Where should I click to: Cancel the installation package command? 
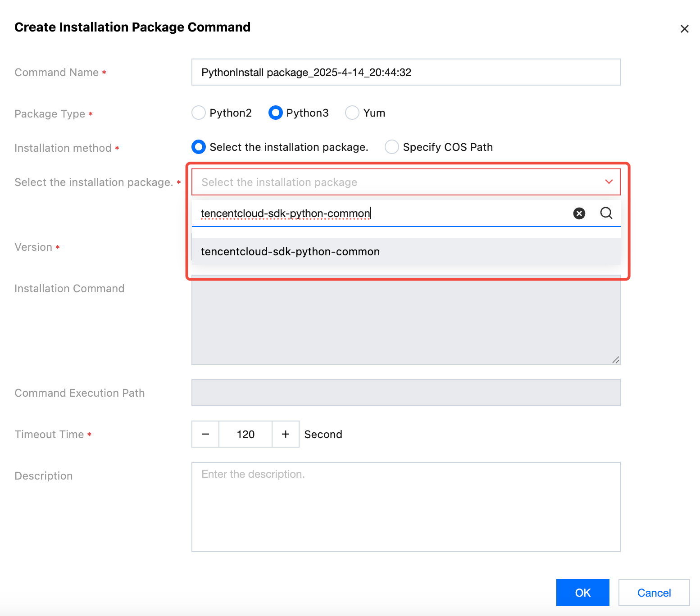click(654, 593)
